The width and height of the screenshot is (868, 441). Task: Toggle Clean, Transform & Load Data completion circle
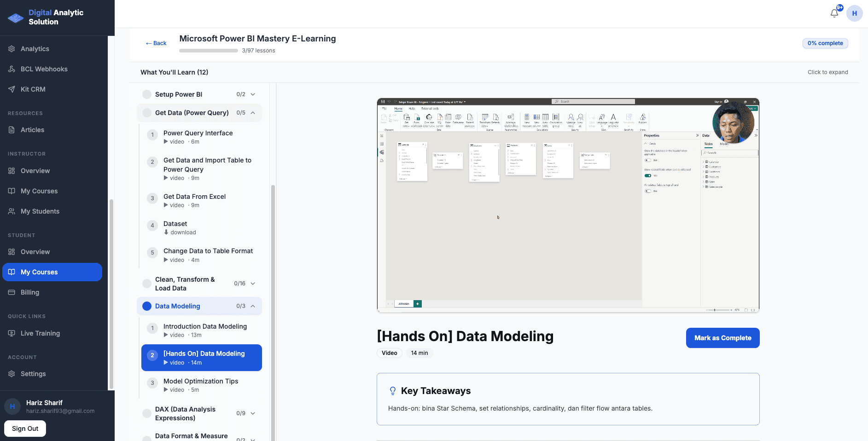(x=147, y=284)
